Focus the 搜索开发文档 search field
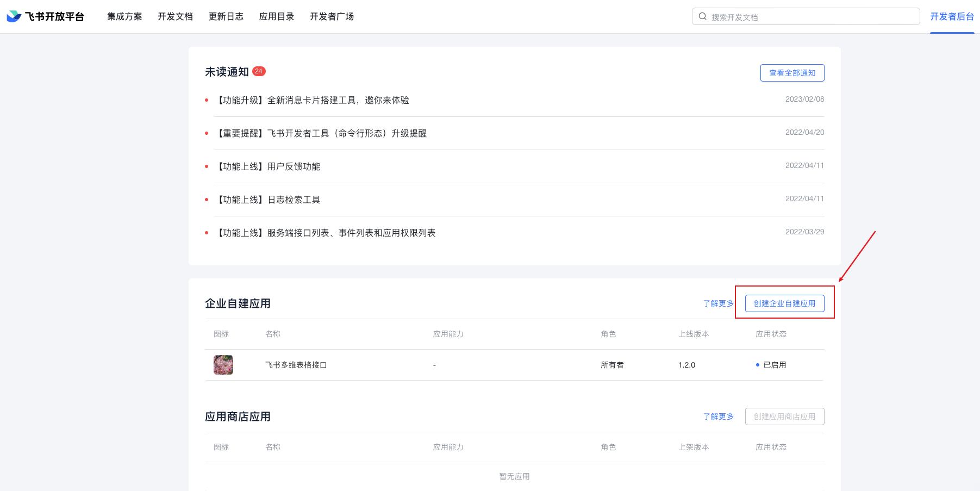This screenshot has width=980, height=491. (x=806, y=16)
